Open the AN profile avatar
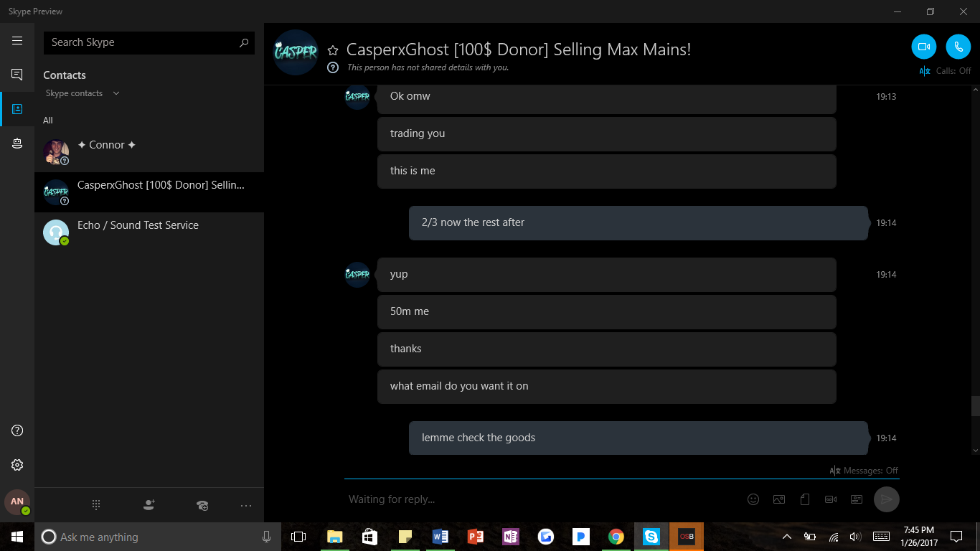The width and height of the screenshot is (980, 551). [x=17, y=502]
